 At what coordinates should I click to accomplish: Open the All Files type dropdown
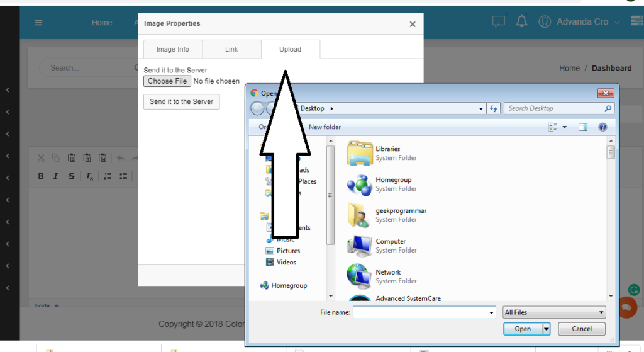point(554,312)
